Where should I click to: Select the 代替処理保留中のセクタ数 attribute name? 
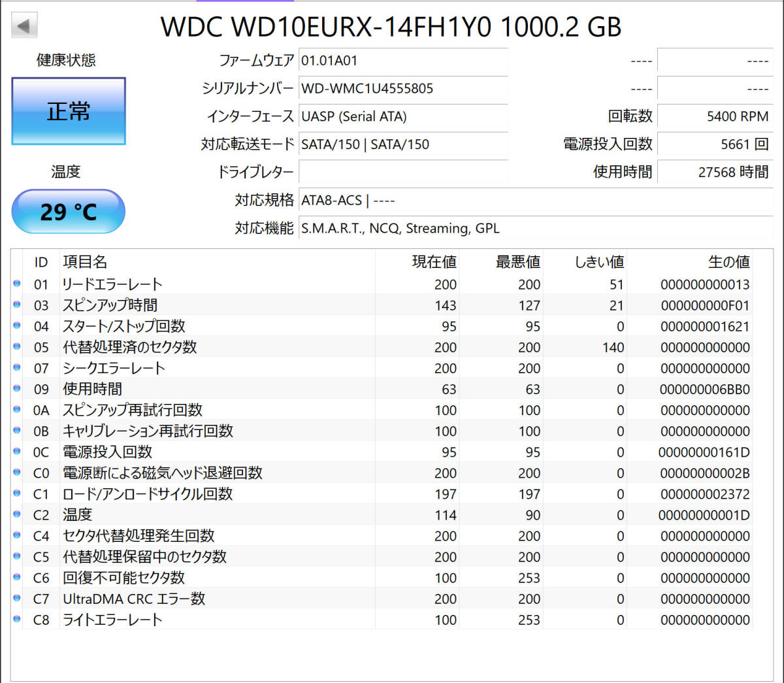click(x=144, y=556)
